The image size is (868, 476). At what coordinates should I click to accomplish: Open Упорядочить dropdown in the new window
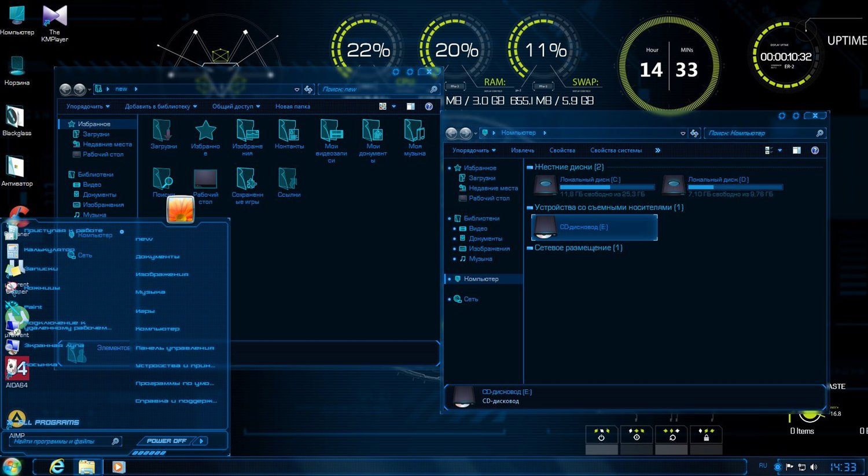click(x=87, y=106)
